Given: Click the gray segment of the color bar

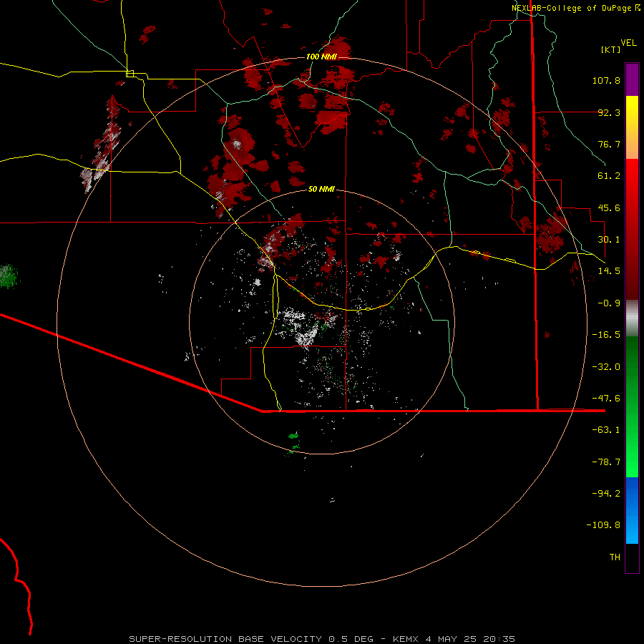Looking at the screenshot, I should click(x=632, y=316).
